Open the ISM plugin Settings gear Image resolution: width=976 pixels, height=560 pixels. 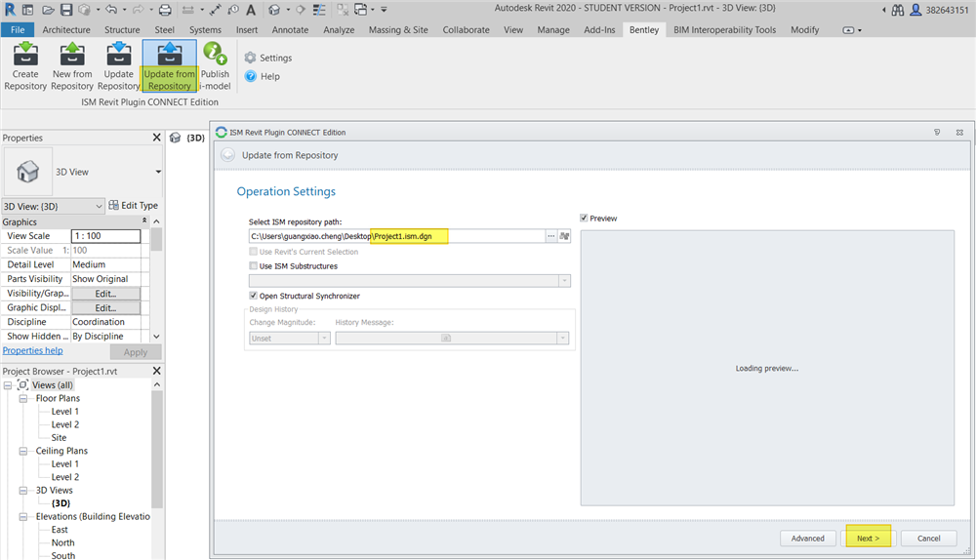pos(251,59)
